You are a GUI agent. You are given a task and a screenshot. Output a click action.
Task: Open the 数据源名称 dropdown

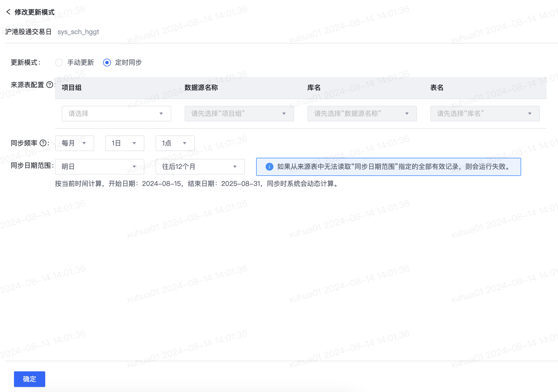click(239, 114)
